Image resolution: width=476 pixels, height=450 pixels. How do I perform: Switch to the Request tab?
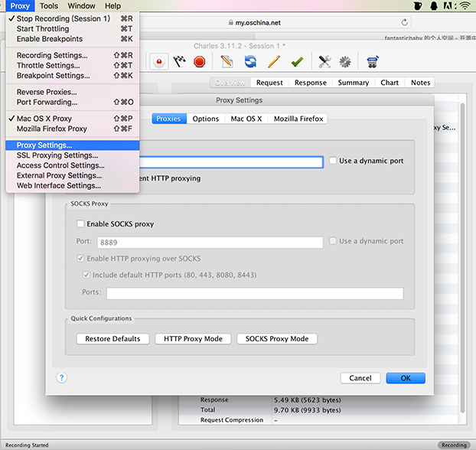click(269, 83)
